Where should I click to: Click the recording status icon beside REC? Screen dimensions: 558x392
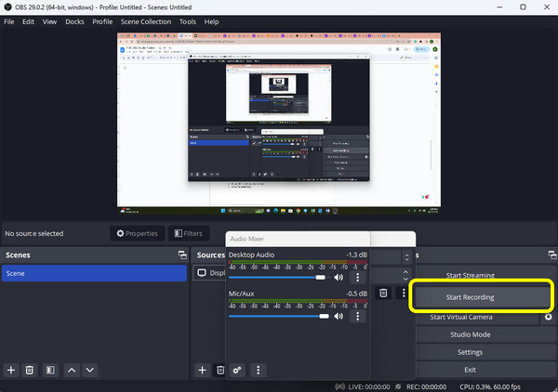398,386
